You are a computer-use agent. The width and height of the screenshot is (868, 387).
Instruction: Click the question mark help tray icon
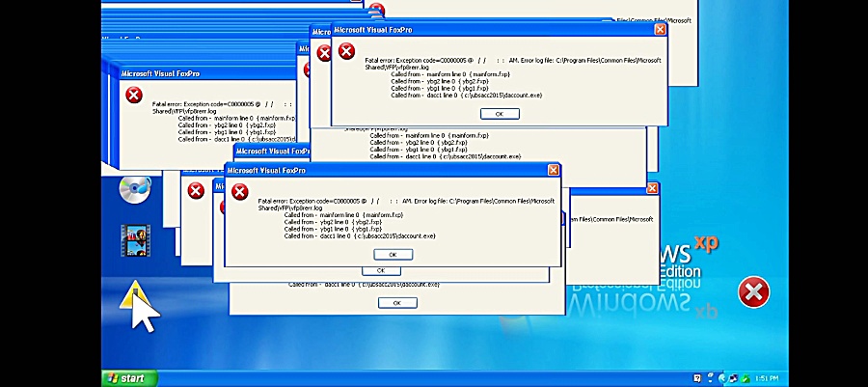[x=697, y=378]
